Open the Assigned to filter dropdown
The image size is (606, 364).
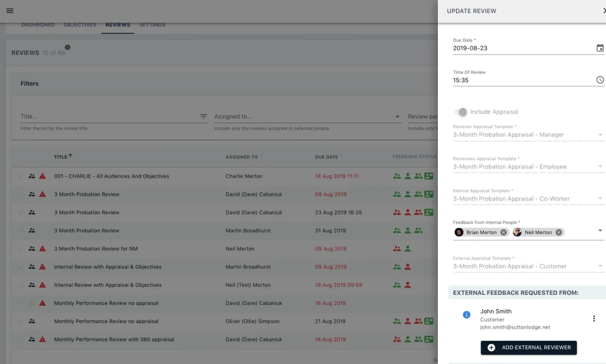307,117
